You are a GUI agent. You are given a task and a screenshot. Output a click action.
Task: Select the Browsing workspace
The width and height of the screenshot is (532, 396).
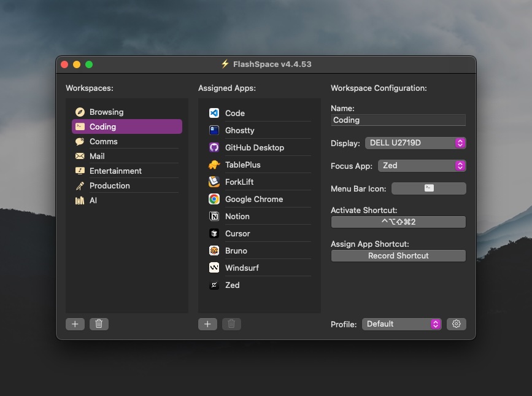click(x=127, y=112)
